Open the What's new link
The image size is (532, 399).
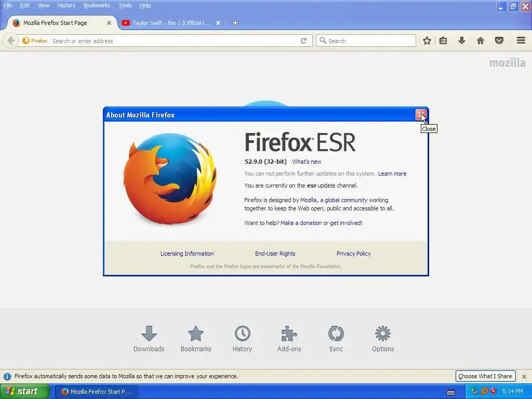click(x=307, y=162)
